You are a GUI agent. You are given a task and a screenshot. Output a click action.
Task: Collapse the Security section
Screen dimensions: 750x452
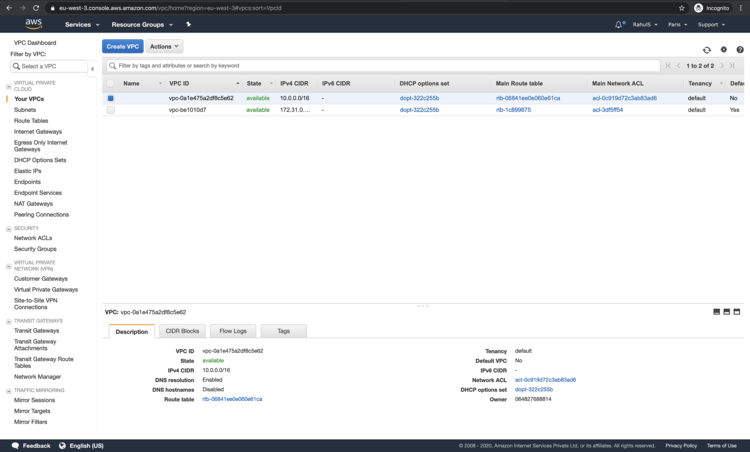9,229
